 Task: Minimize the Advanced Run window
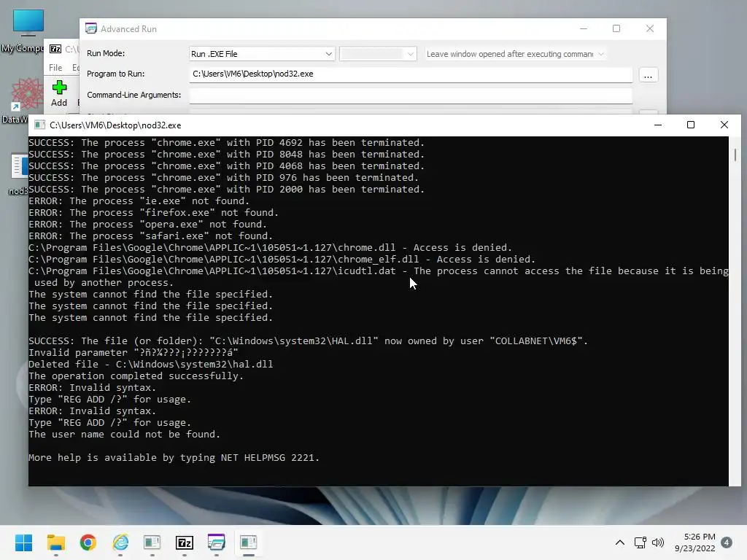584,28
